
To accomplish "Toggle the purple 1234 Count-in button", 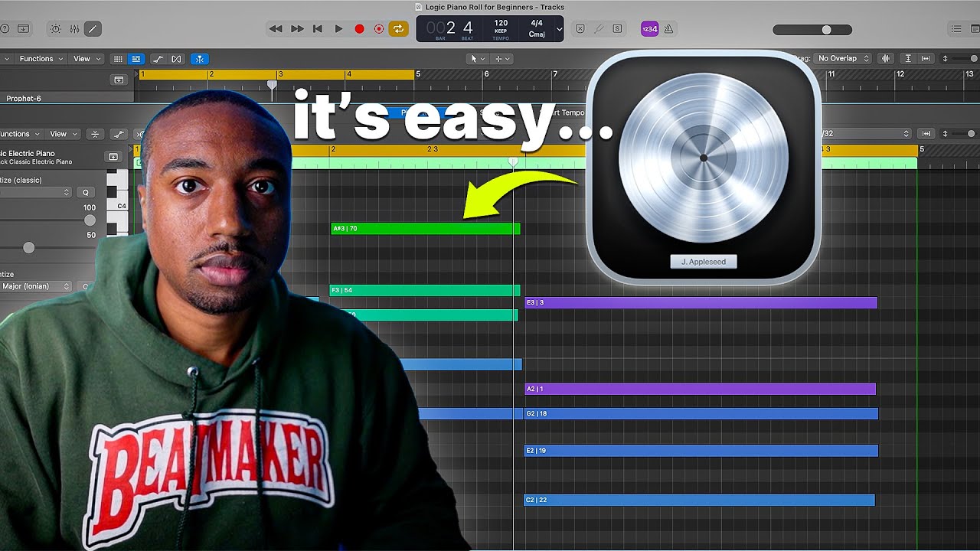I will point(649,29).
